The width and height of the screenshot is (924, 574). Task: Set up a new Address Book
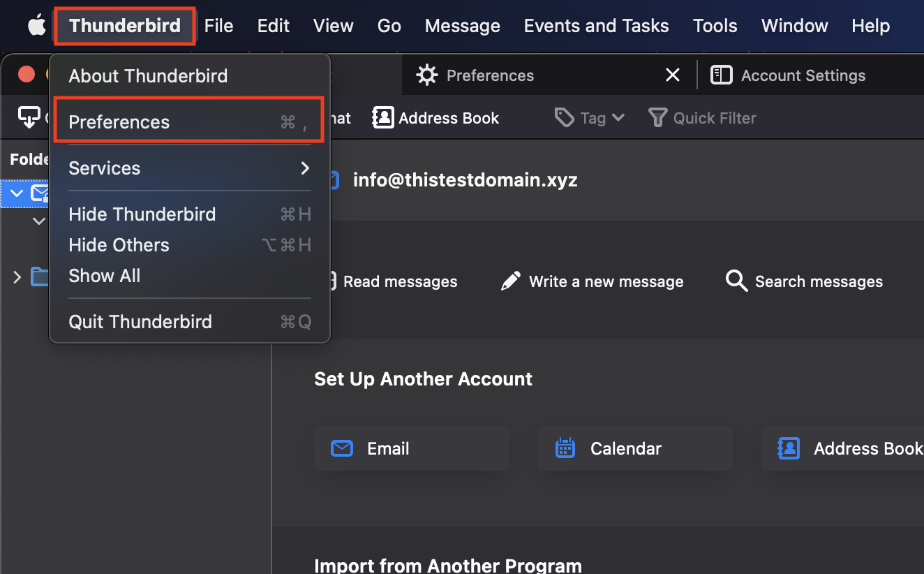point(842,448)
